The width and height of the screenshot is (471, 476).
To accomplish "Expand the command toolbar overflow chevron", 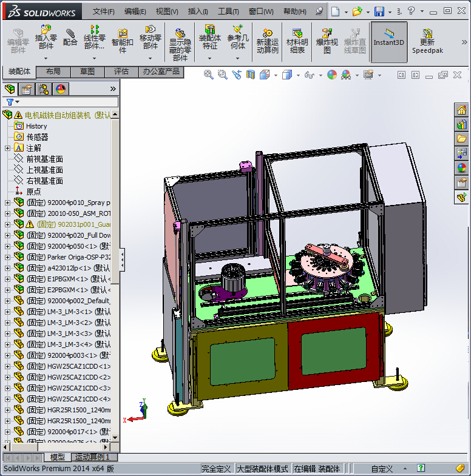I will (464, 42).
